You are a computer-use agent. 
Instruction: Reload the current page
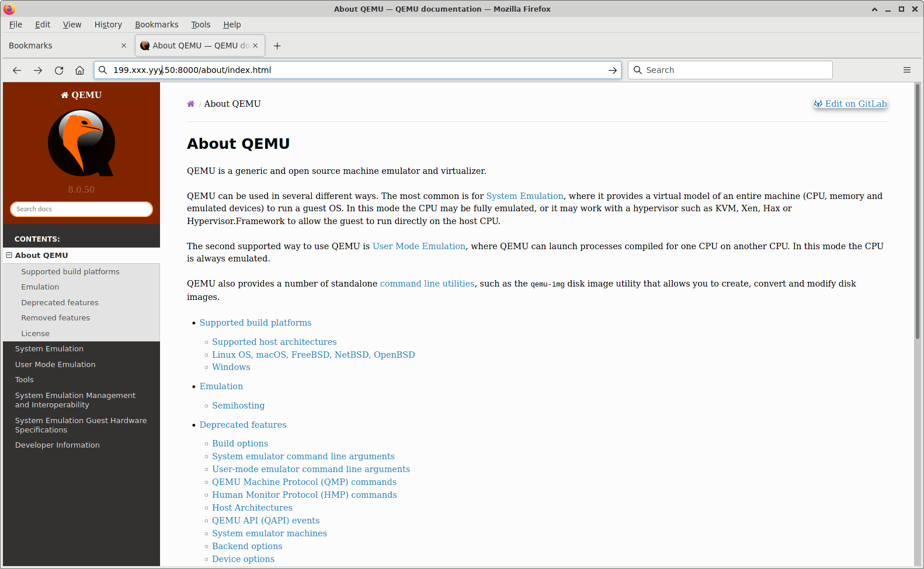(x=59, y=70)
